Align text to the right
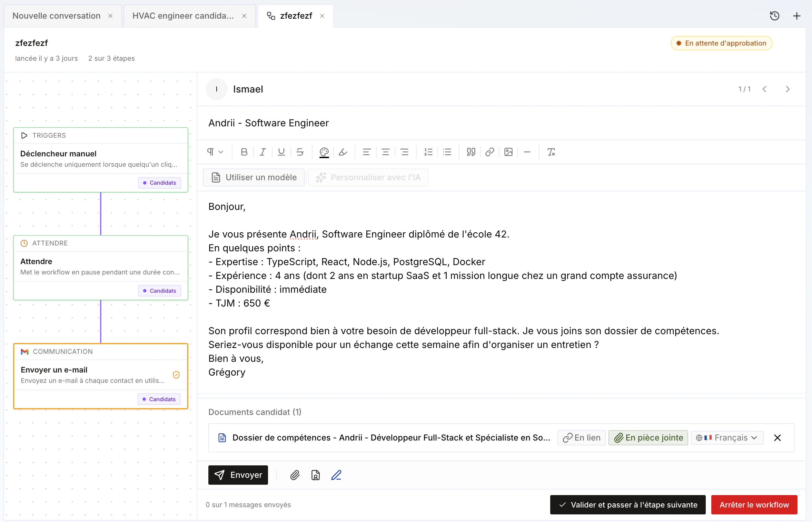The width and height of the screenshot is (812, 522). tap(404, 152)
